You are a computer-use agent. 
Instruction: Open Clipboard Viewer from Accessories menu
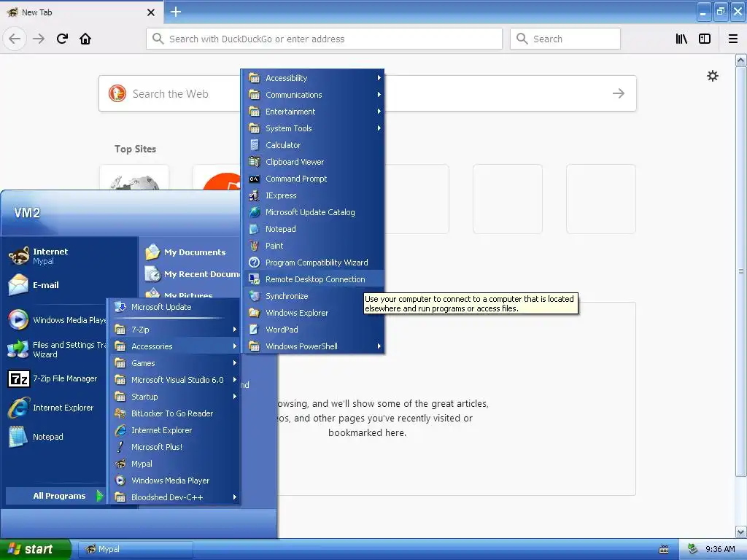click(314, 162)
